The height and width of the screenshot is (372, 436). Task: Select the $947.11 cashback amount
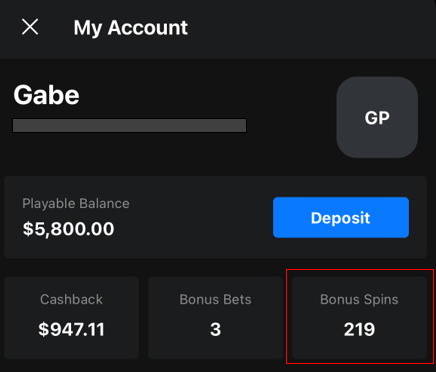(x=71, y=329)
